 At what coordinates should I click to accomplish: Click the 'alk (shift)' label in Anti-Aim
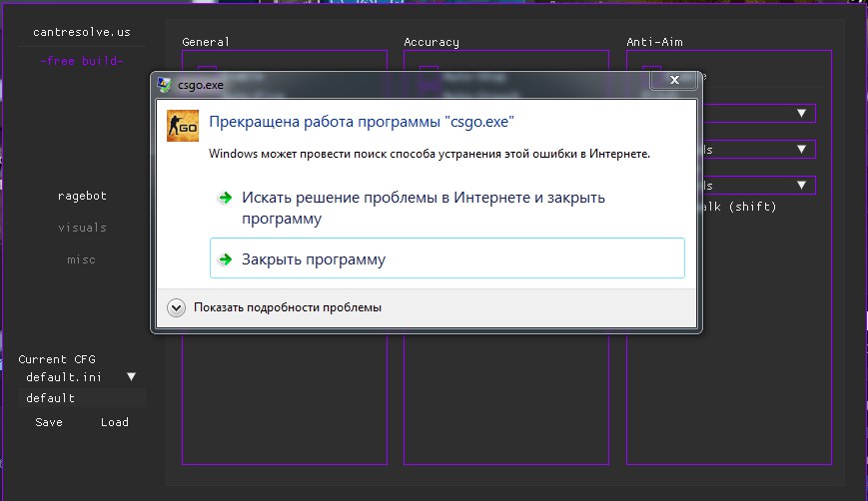click(739, 207)
